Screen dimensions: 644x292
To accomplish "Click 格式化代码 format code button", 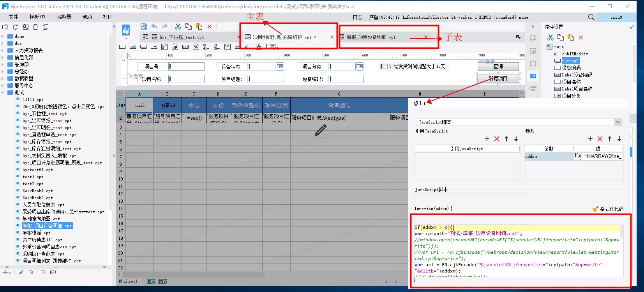I will pyautogui.click(x=608, y=209).
